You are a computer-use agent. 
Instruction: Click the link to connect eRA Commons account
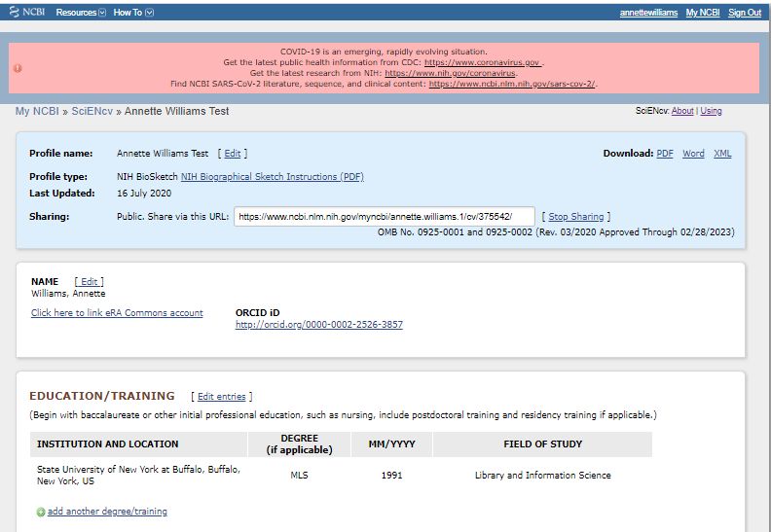(117, 313)
